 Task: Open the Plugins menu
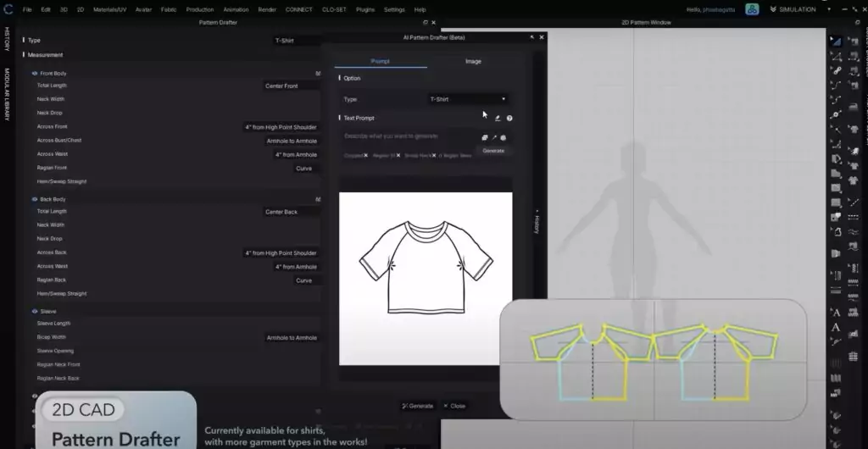coord(364,10)
